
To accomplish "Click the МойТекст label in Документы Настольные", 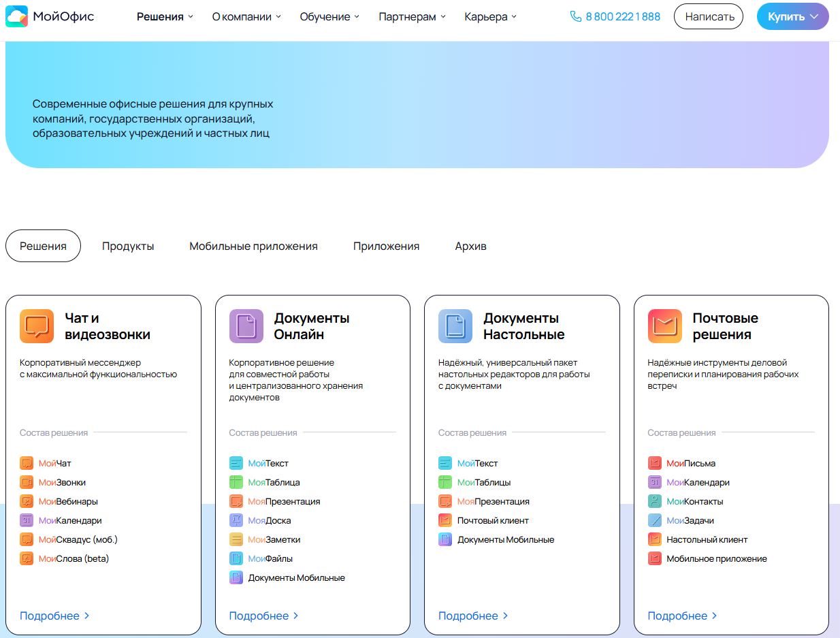I will [477, 463].
